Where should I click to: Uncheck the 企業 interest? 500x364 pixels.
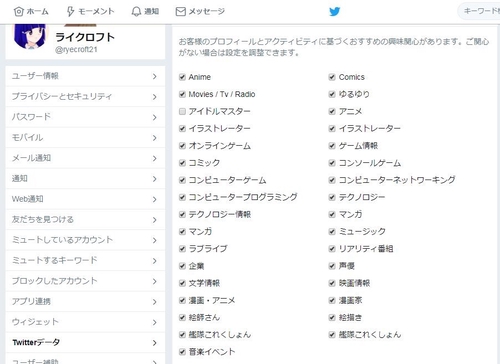click(x=182, y=266)
